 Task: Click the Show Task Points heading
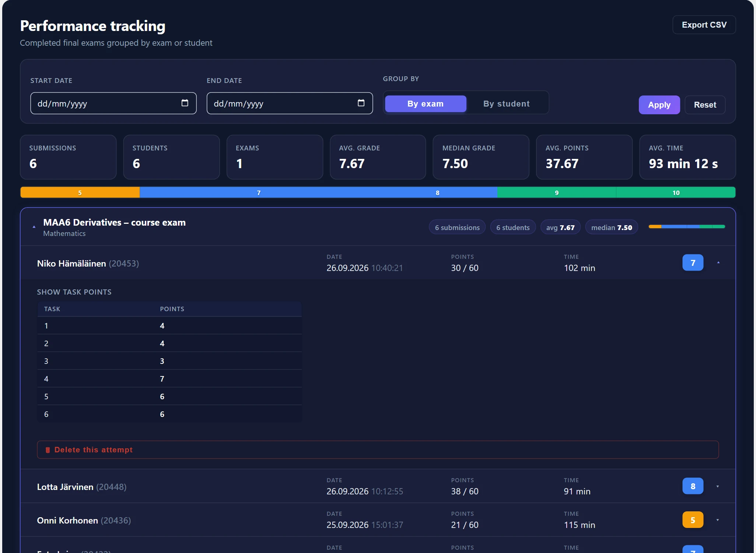coord(74,292)
